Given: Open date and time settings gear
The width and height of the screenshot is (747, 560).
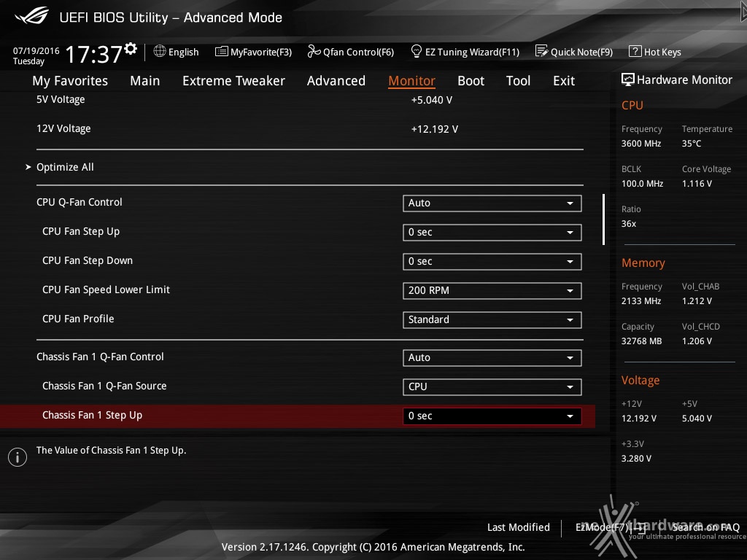Looking at the screenshot, I should (131, 48).
